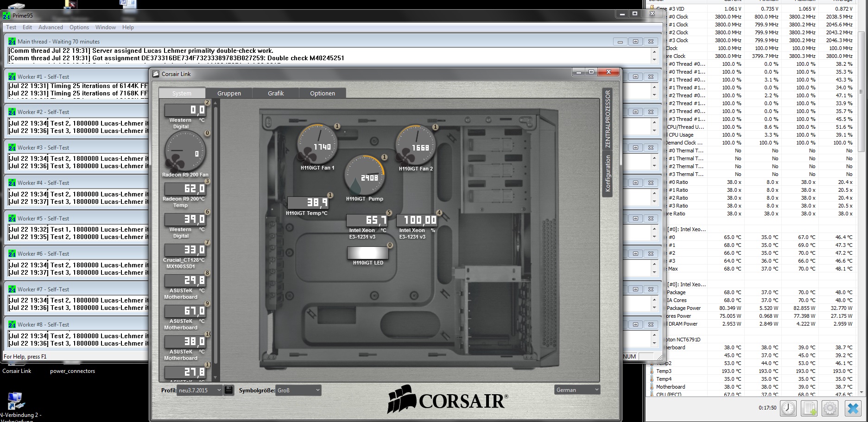Click the Worker #3 Self-Test window icon
The width and height of the screenshot is (868, 422).
12,147
